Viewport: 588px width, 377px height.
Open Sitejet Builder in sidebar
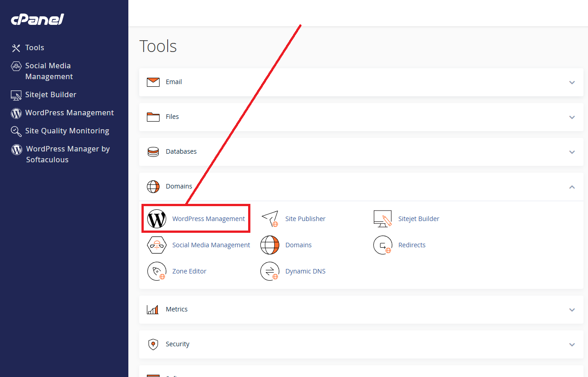click(51, 95)
